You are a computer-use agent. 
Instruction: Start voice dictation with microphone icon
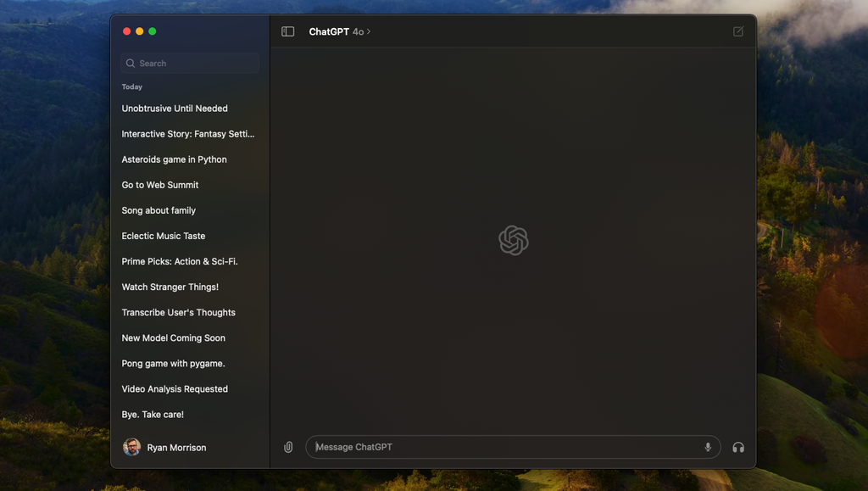tap(708, 447)
